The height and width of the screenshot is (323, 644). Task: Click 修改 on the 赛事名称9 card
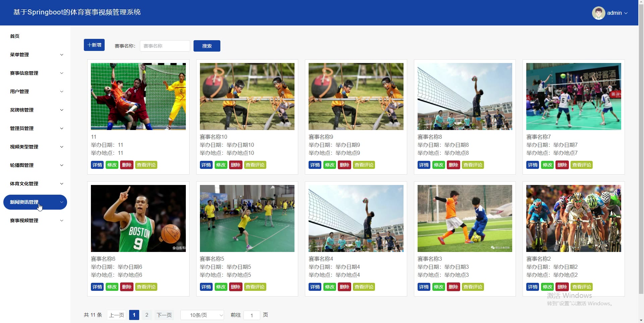[x=330, y=165]
